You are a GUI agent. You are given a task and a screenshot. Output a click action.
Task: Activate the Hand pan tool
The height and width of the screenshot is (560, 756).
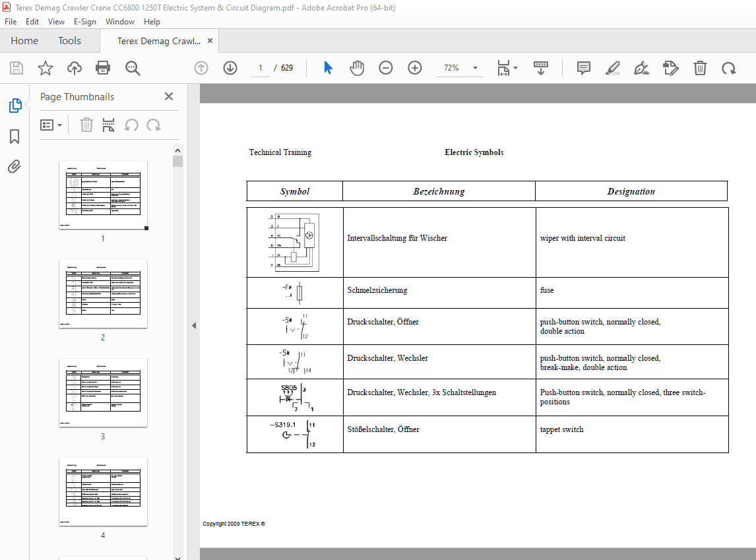357,68
